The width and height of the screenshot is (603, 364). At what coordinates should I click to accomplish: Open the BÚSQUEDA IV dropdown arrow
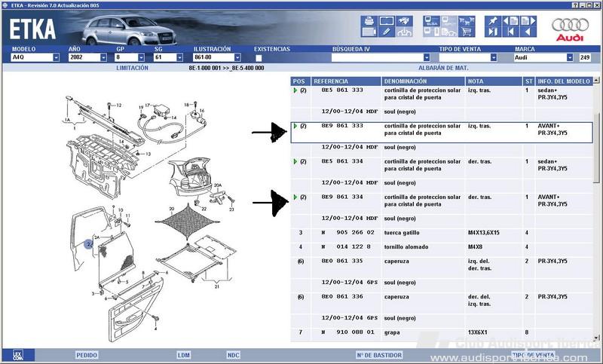427,57
